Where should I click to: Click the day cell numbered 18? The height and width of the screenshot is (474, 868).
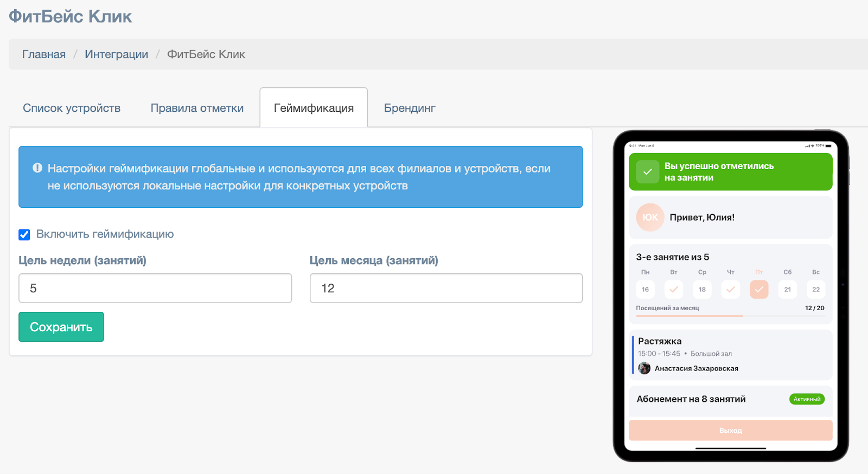(702, 289)
